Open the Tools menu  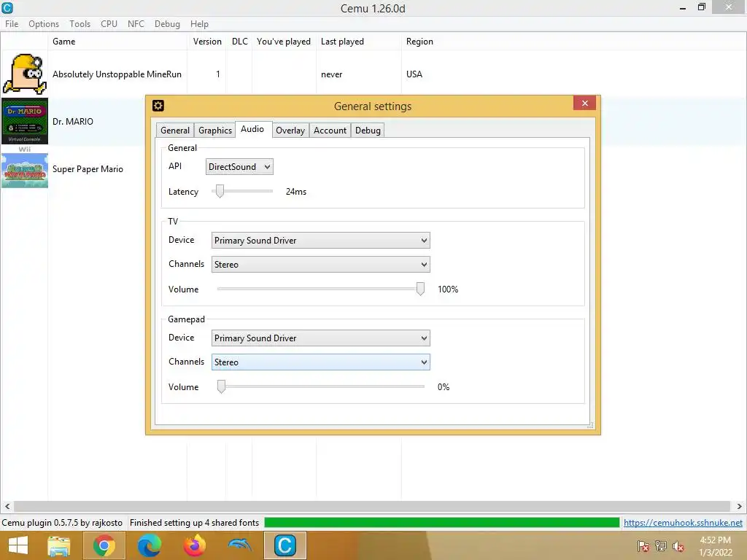coord(80,24)
